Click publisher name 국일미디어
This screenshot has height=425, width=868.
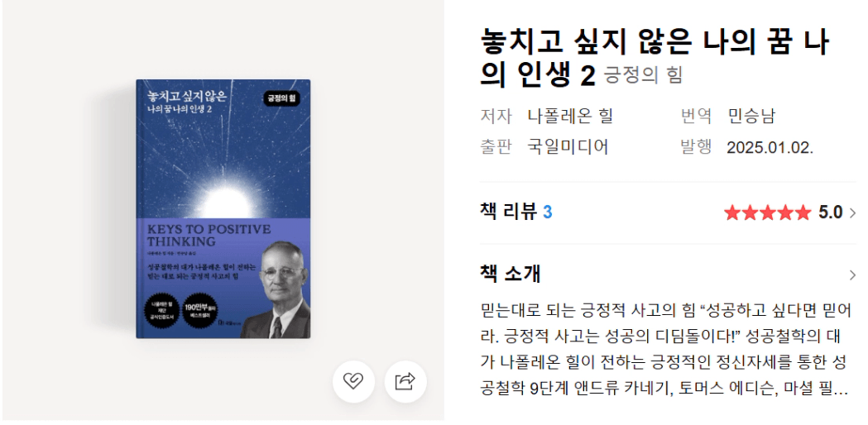[x=568, y=146]
